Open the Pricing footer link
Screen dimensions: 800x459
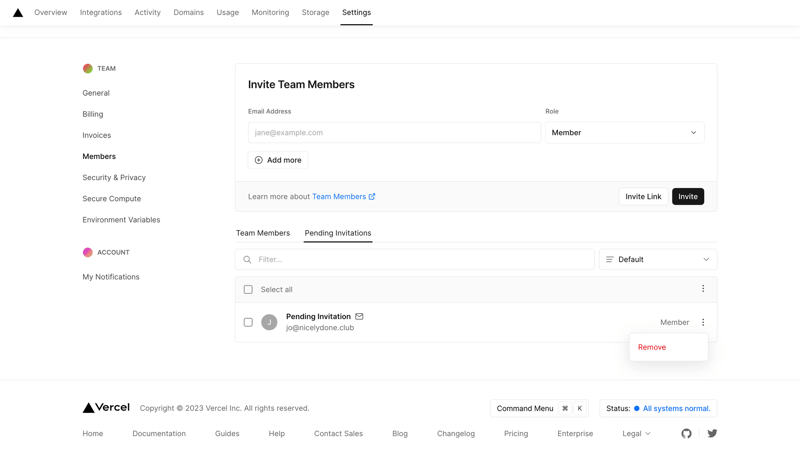coord(516,434)
